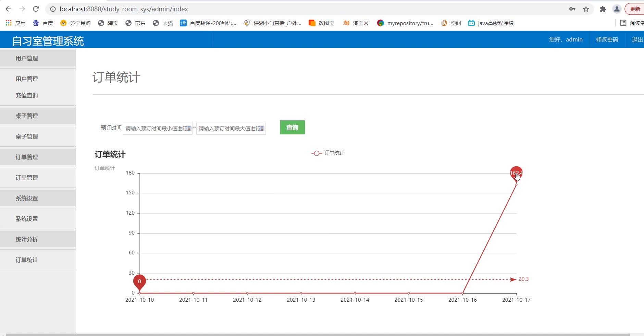The width and height of the screenshot is (644, 336).
Task: Collapse the grey 桌子管理 section header
Action: tap(38, 116)
